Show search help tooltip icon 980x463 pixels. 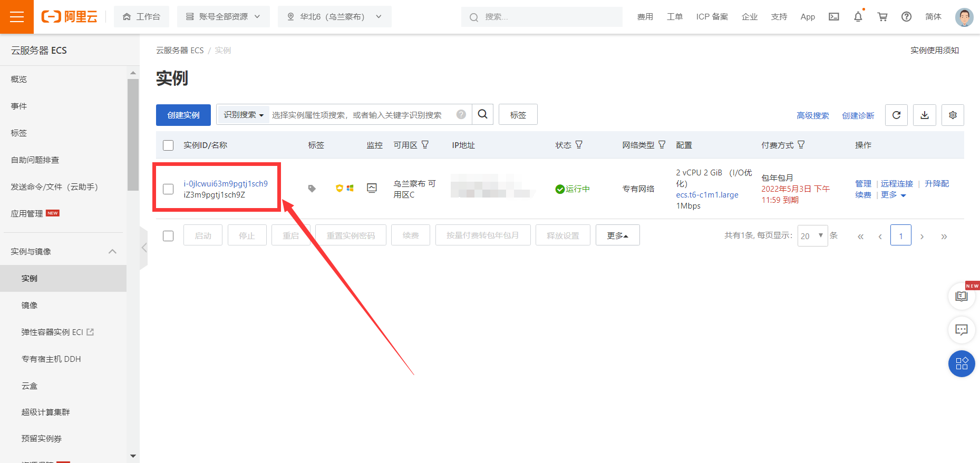tap(461, 114)
